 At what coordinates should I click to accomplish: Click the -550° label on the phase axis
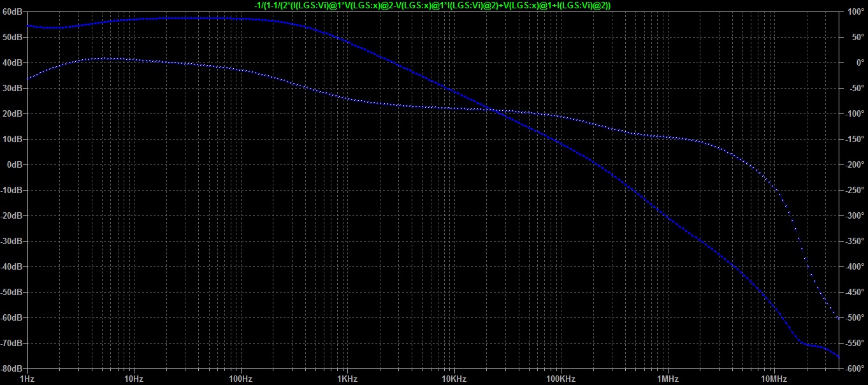coord(854,343)
